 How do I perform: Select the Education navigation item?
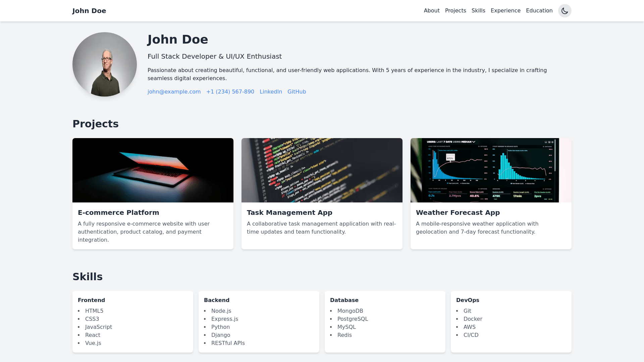coord(539,10)
